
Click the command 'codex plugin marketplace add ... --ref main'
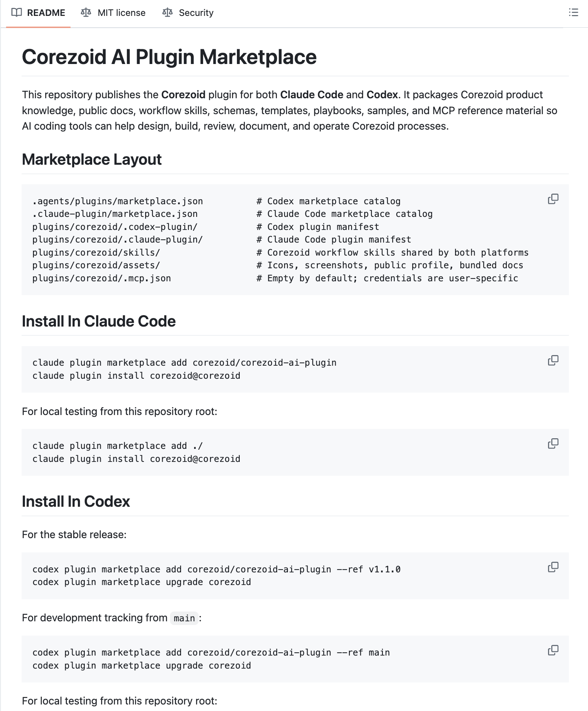211,652
